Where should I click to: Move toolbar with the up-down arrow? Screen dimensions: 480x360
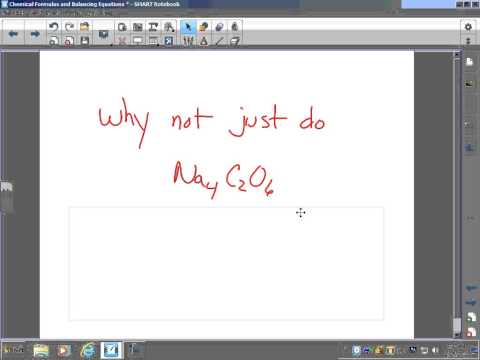(468, 41)
